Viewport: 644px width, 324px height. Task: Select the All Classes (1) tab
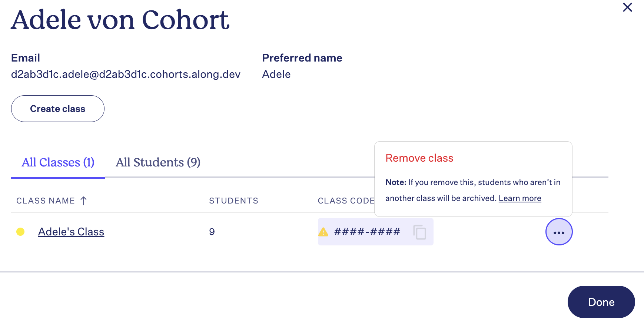58,162
